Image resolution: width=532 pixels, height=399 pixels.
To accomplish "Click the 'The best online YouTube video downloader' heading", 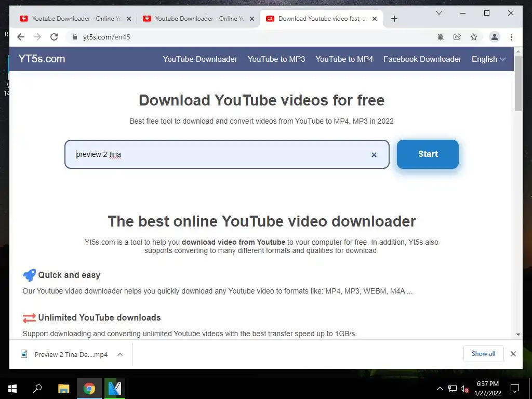I will (262, 221).
